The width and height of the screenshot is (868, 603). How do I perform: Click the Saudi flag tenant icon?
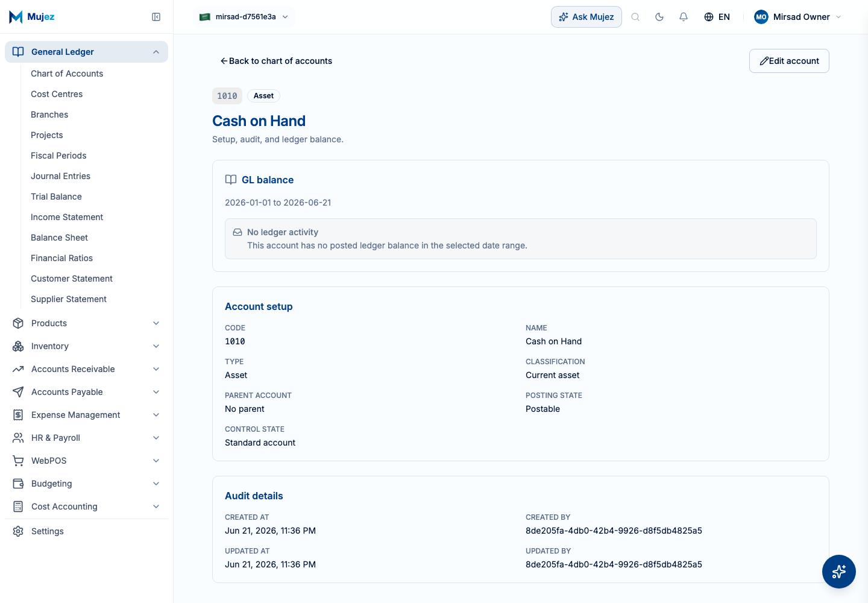click(x=205, y=17)
